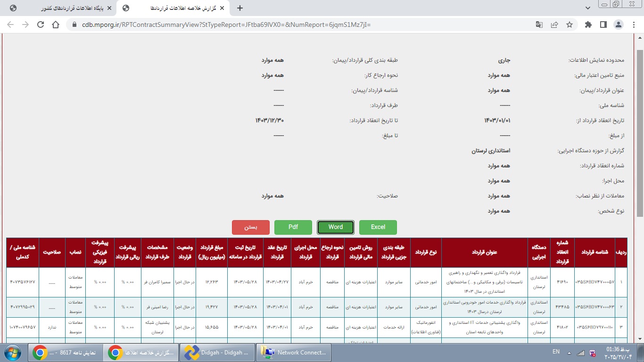644x362 pixels.
Task: Click the صلاحیت column header
Action: point(52,252)
